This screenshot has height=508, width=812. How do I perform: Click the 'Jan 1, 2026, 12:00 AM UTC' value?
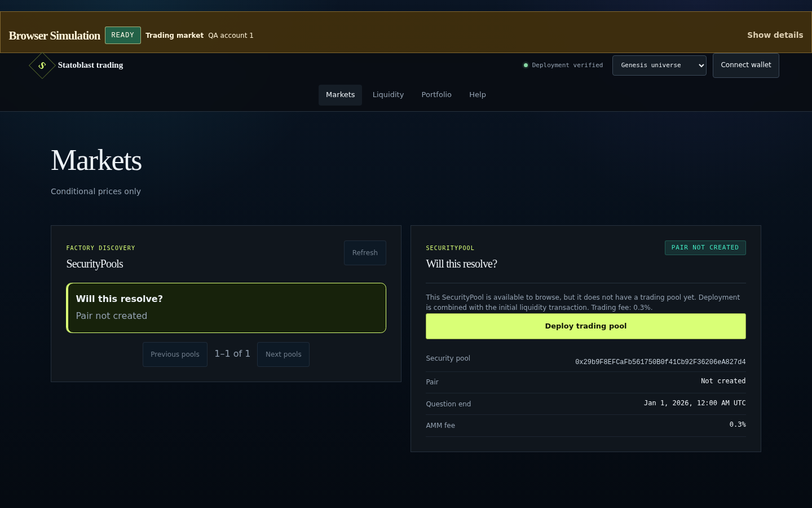tap(695, 403)
